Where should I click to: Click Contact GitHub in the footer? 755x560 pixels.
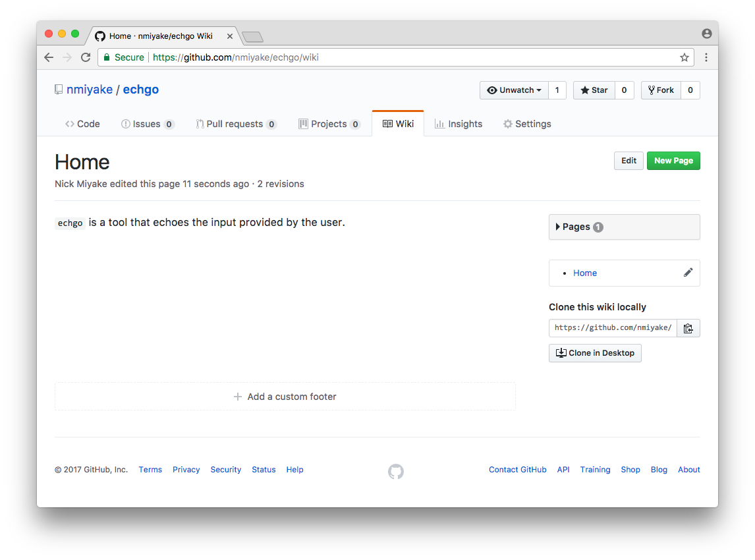[518, 470]
